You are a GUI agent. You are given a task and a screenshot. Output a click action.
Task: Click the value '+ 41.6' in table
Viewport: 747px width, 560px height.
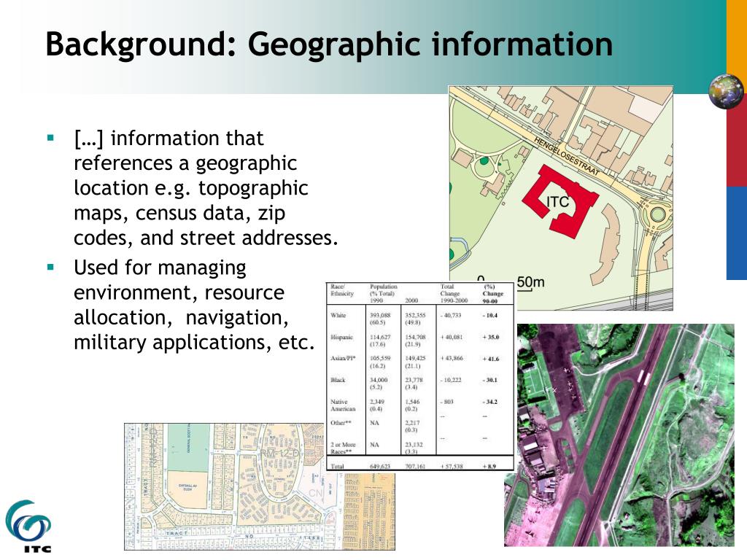tap(491, 359)
